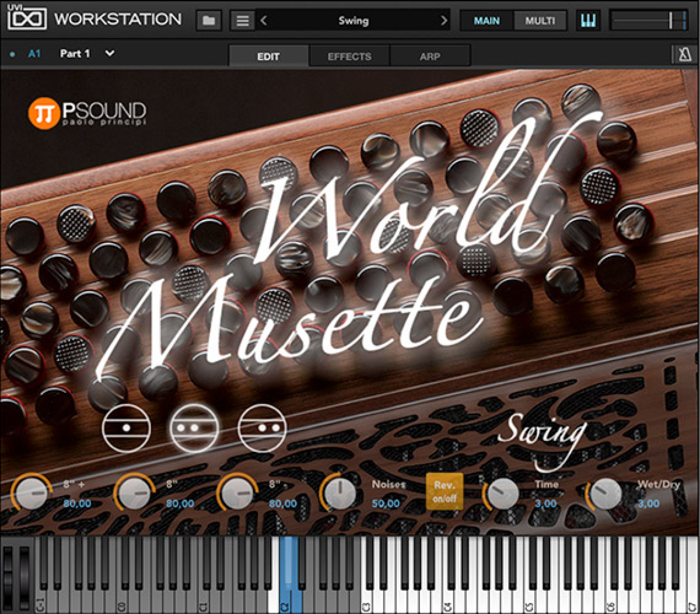Select the MULTI view
700x614 pixels.
(x=540, y=21)
